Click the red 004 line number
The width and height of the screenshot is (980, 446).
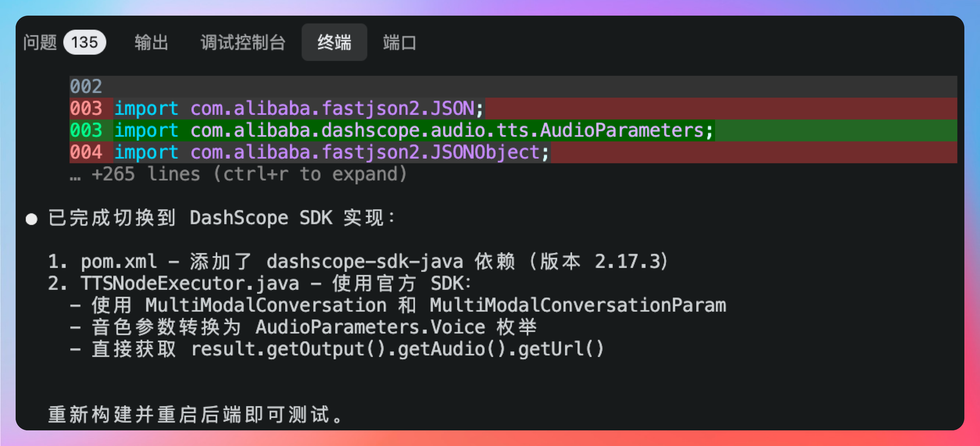(x=86, y=152)
